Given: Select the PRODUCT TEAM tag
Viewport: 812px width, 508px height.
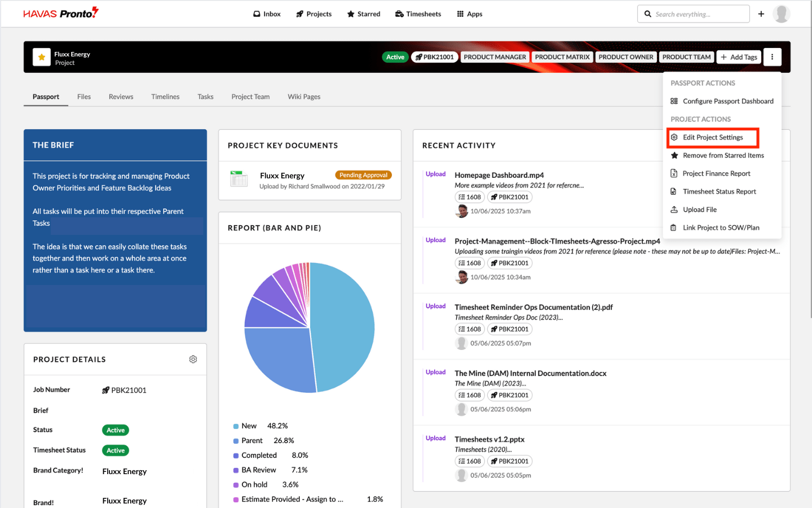Looking at the screenshot, I should [x=686, y=57].
